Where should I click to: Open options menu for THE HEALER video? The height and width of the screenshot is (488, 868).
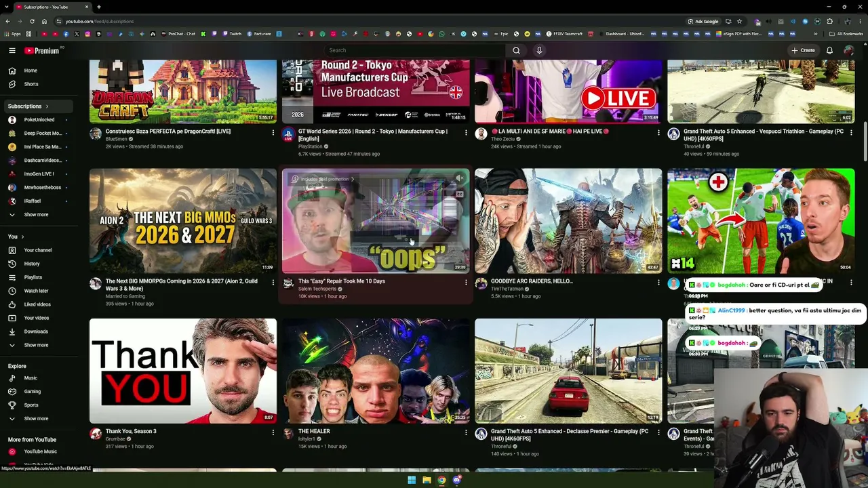[466, 432]
